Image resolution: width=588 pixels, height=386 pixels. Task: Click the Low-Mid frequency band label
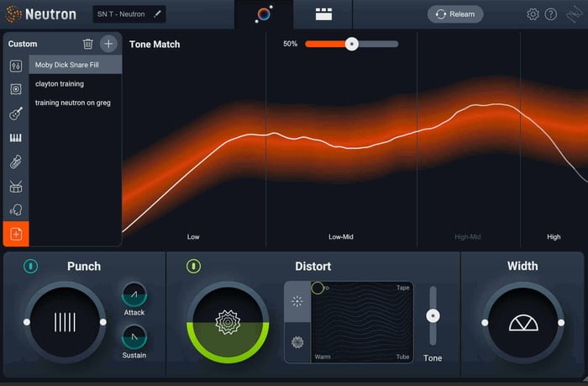coord(341,237)
